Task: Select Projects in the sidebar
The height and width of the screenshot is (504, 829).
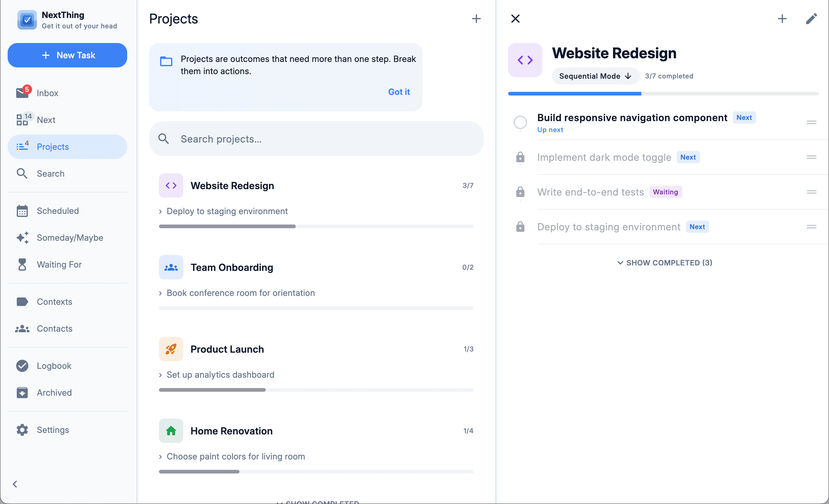Action: pos(53,147)
